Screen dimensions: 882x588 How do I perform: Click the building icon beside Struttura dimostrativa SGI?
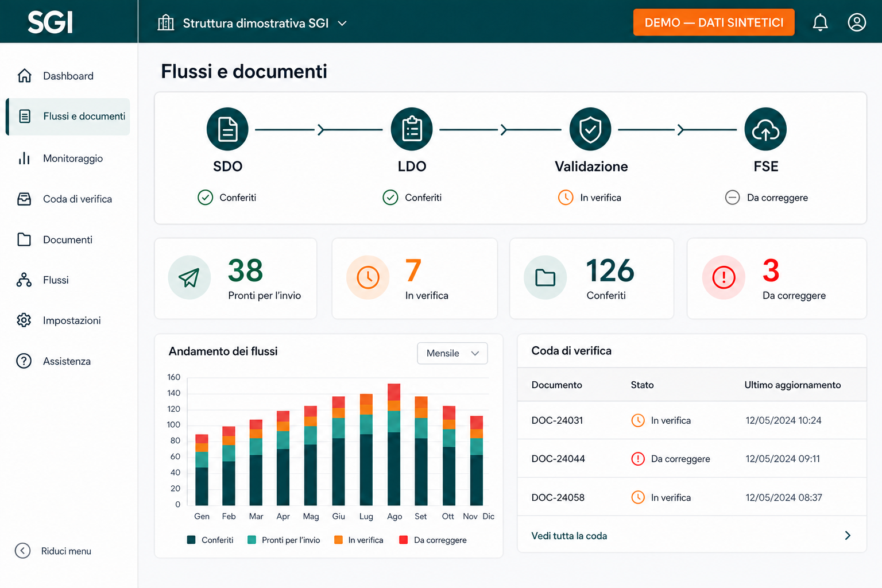pos(166,23)
